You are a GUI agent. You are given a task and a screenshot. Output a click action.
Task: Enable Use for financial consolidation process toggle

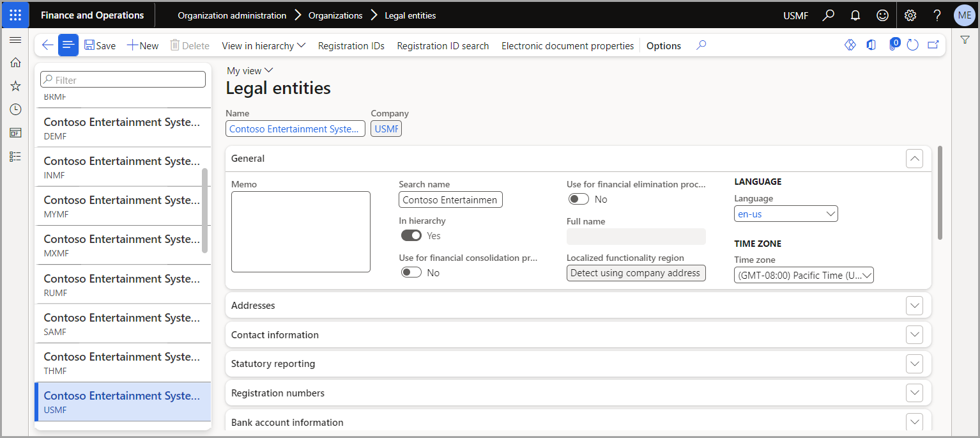(x=411, y=273)
